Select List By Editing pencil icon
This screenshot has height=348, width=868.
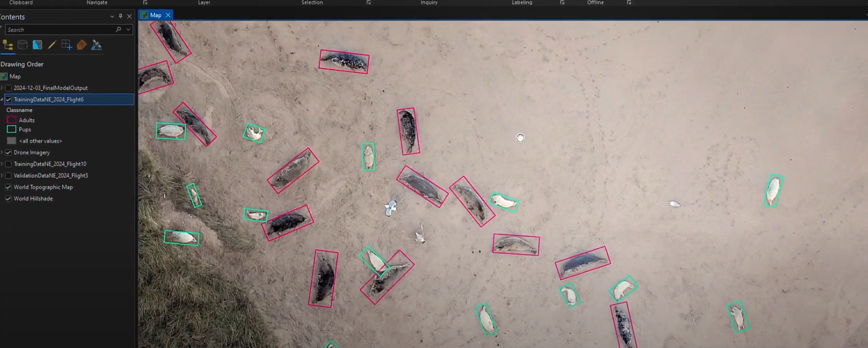[x=52, y=45]
